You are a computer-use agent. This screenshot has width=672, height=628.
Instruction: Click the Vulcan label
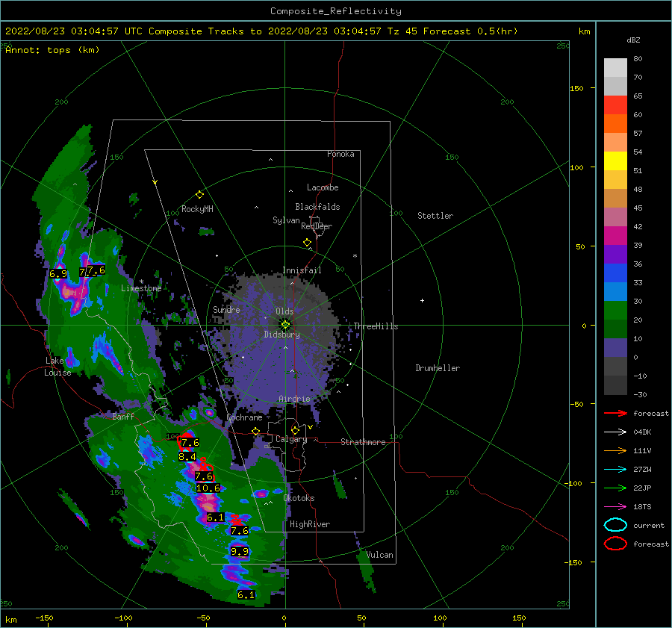(379, 555)
